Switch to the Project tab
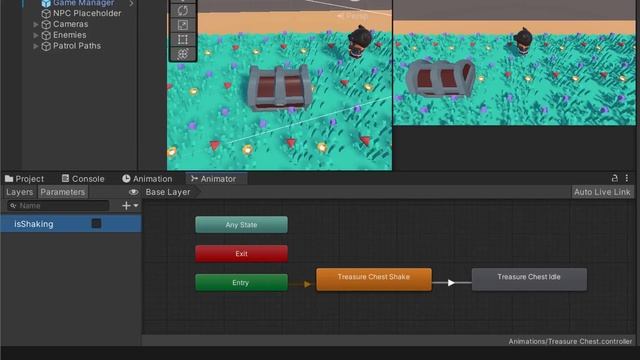Viewport: 640px width, 360px height. [x=24, y=179]
